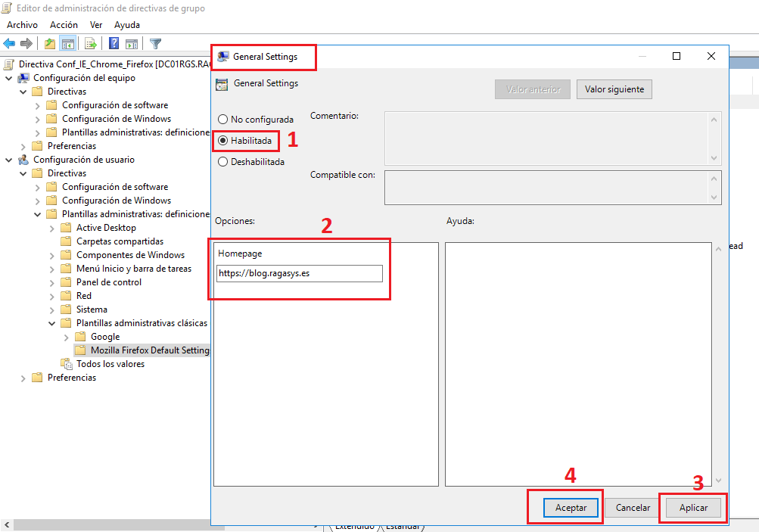Click the back navigation arrow
This screenshot has height=532, width=759.
(x=9, y=43)
